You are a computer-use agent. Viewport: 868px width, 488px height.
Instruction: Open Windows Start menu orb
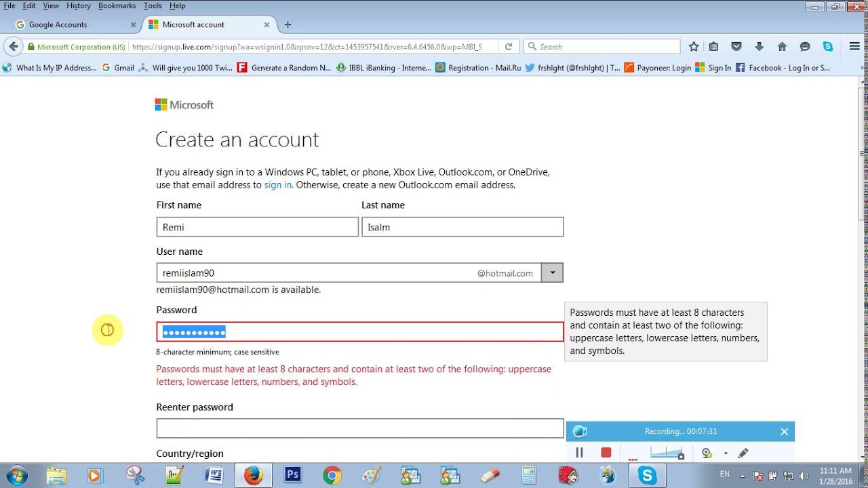coord(16,475)
